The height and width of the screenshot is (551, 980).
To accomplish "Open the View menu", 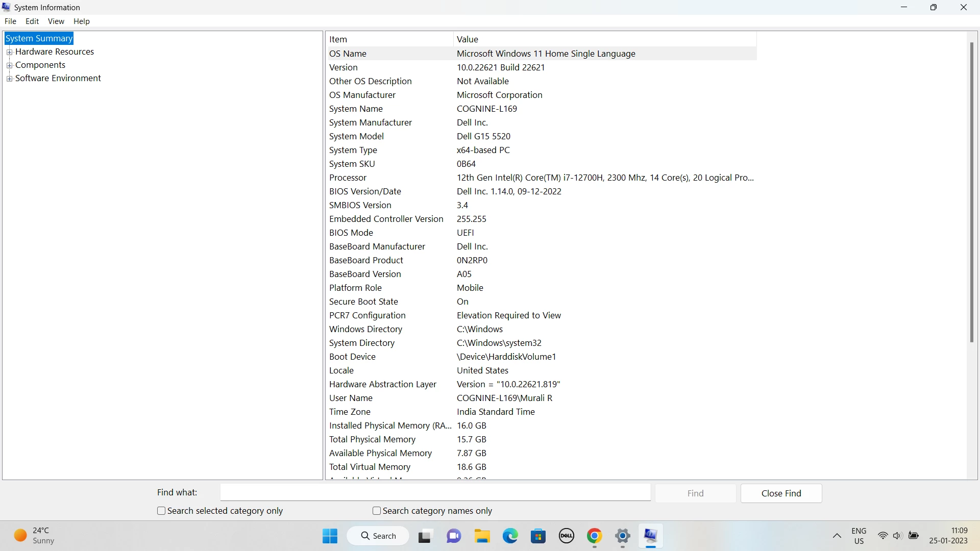I will point(56,21).
